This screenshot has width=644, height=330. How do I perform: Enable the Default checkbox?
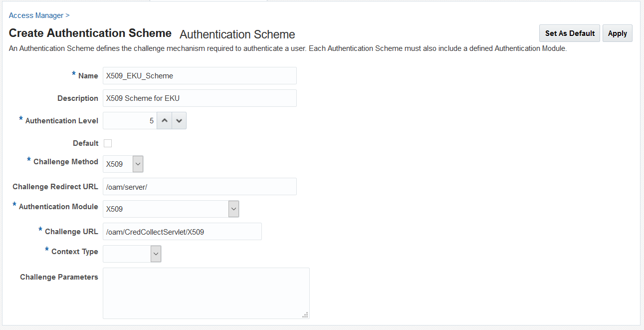click(108, 143)
